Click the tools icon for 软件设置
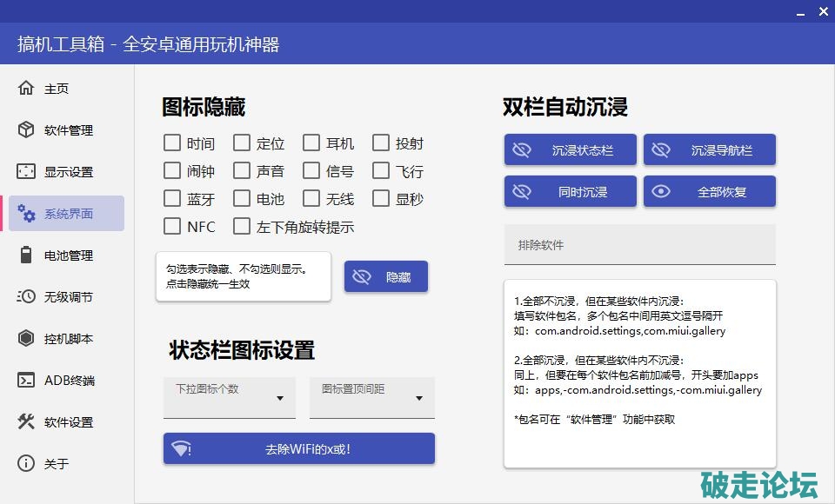835x504 pixels. pyautogui.click(x=26, y=421)
